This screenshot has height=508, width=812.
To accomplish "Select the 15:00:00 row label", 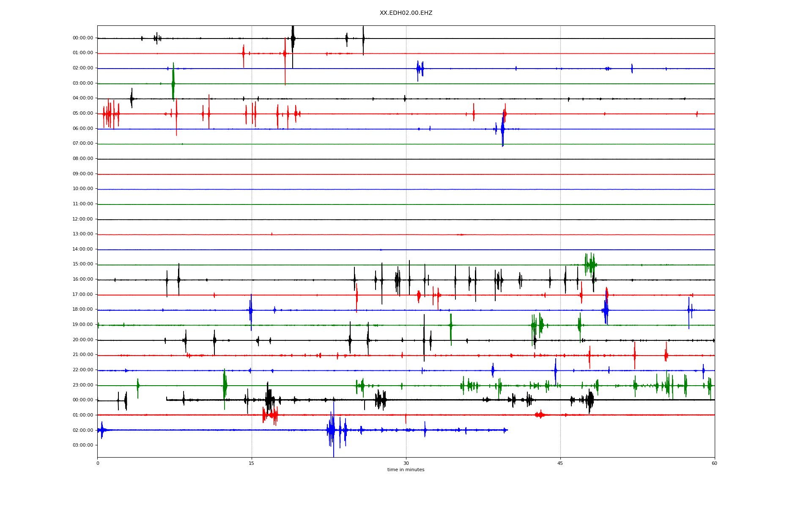I will [x=83, y=264].
